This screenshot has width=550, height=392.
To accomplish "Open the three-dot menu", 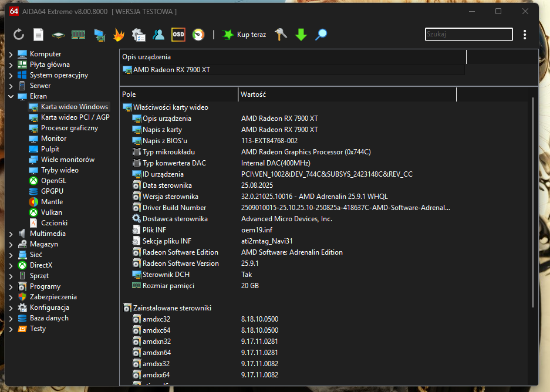I will click(525, 35).
